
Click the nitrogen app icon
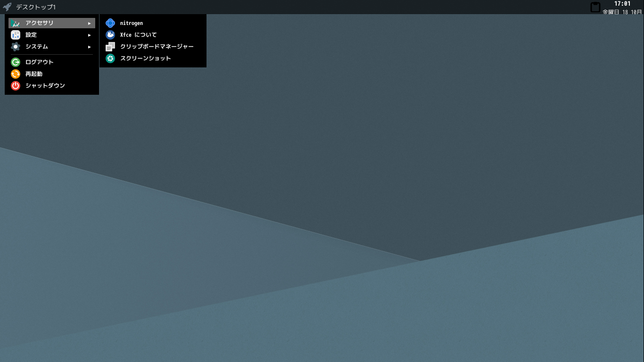pyautogui.click(x=110, y=23)
